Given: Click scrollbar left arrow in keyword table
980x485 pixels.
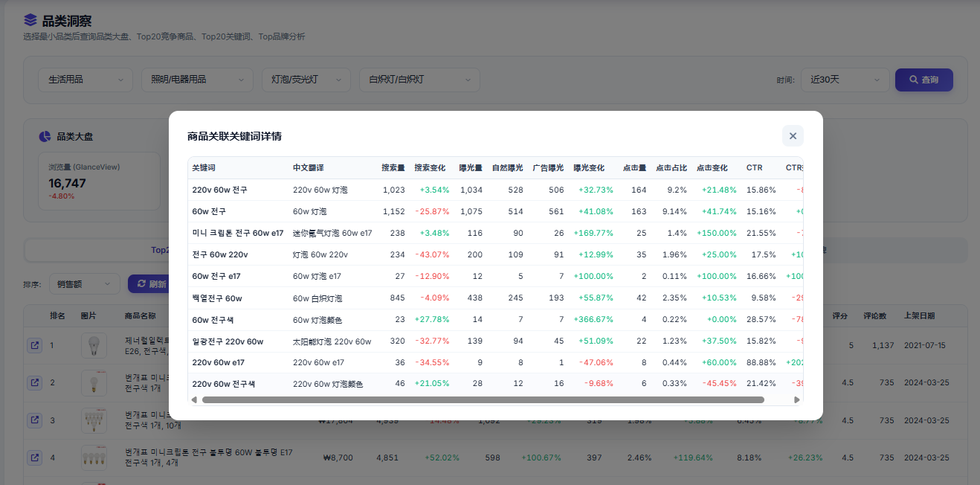Looking at the screenshot, I should pyautogui.click(x=194, y=399).
